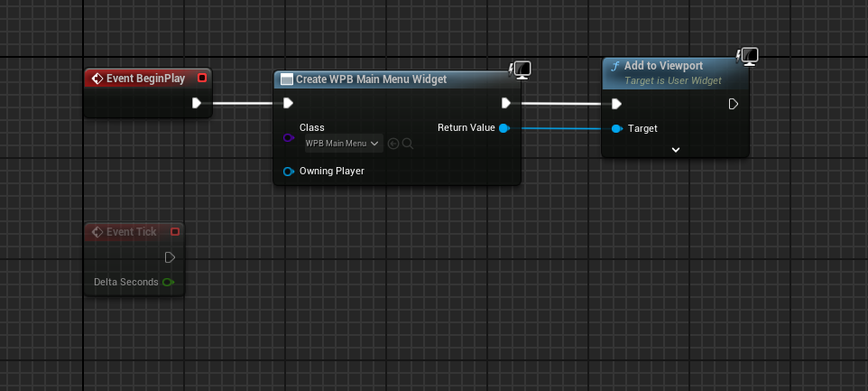The width and height of the screenshot is (868, 391).
Task: Click the Event Tick execution output pin
Action: pyautogui.click(x=170, y=257)
